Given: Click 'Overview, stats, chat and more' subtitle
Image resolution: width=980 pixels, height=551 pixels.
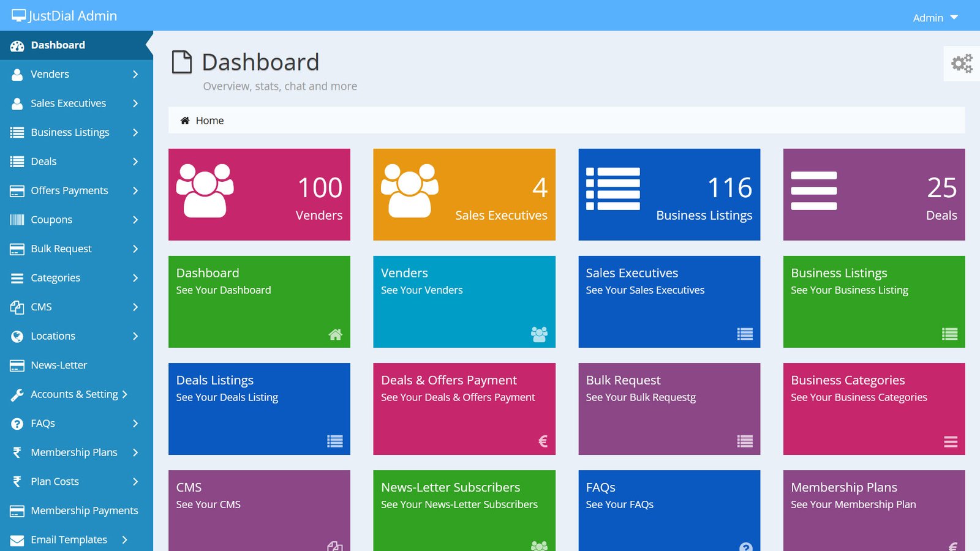Looking at the screenshot, I should click(280, 86).
